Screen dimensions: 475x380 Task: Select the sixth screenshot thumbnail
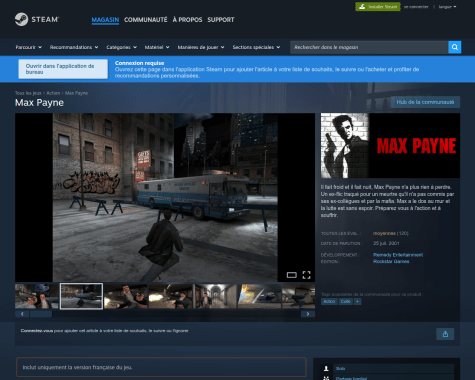pos(259,296)
